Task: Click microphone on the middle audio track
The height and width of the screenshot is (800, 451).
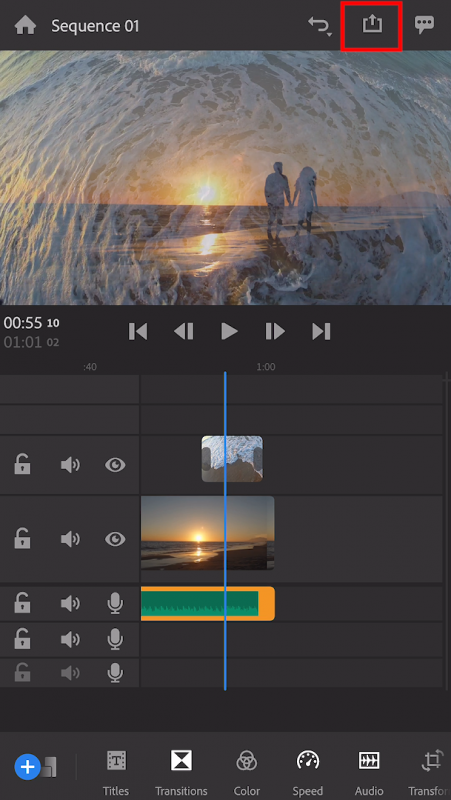Action: click(115, 639)
